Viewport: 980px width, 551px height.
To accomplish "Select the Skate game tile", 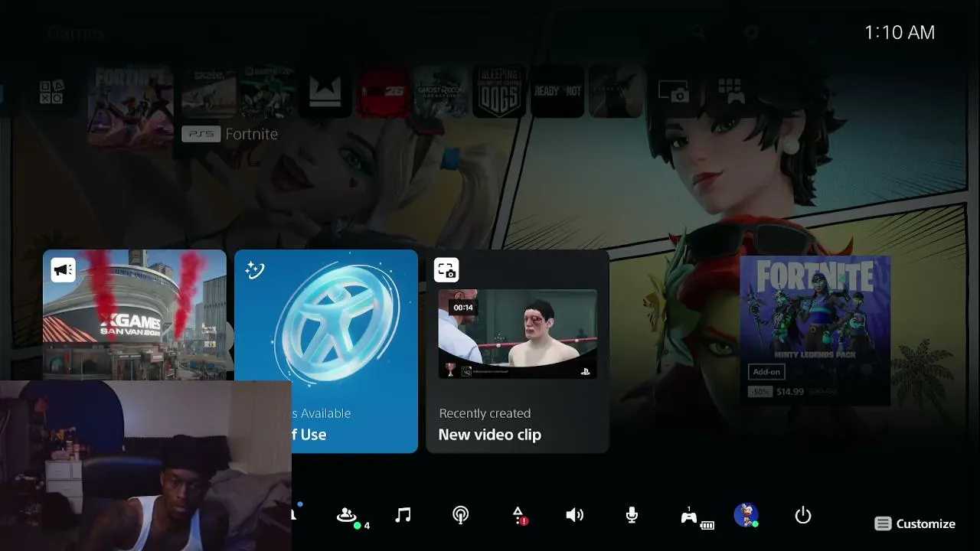I will tap(209, 92).
